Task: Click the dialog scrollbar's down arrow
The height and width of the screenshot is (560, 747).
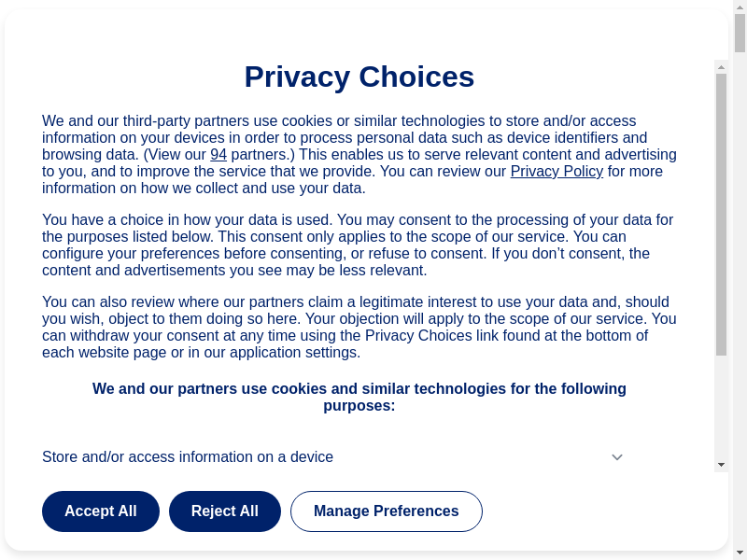Action: [721, 465]
